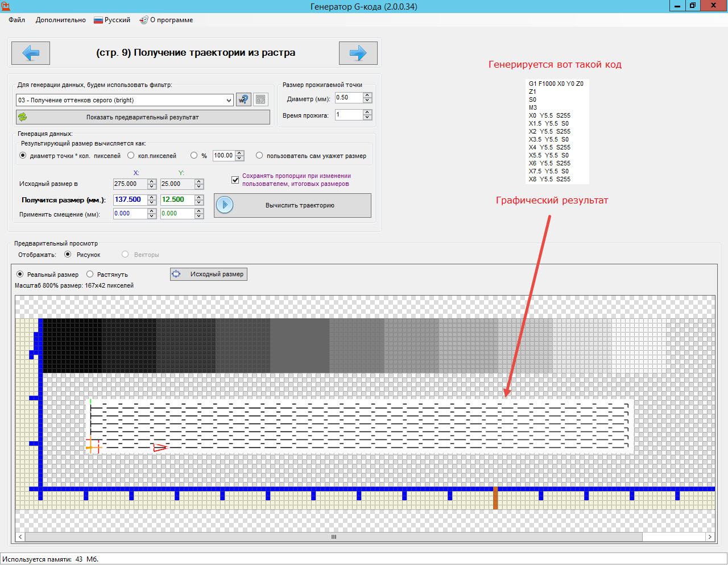This screenshot has height=565, width=728.
Task: Open the О программе menu
Action: [x=166, y=20]
